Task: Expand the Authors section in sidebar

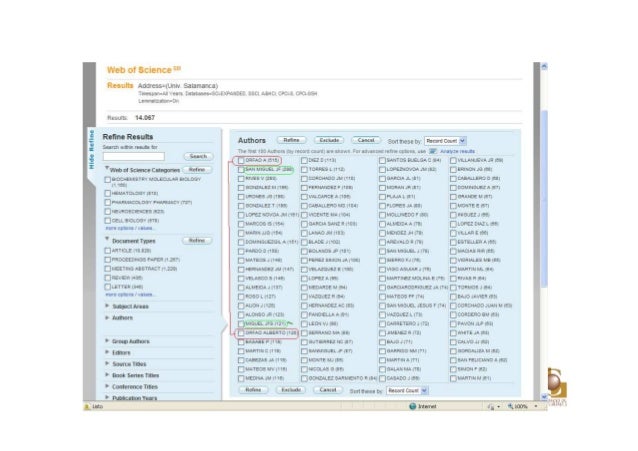Action: click(x=107, y=317)
